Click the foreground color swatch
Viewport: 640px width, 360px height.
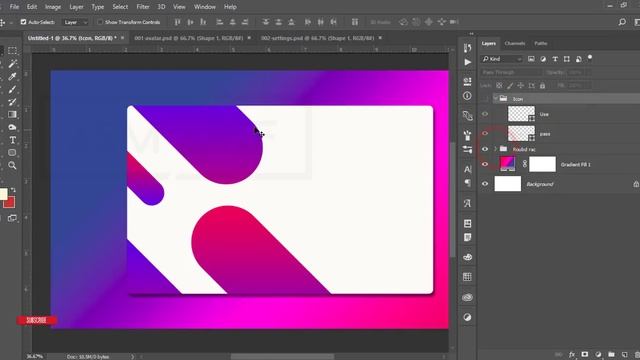(x=3, y=194)
